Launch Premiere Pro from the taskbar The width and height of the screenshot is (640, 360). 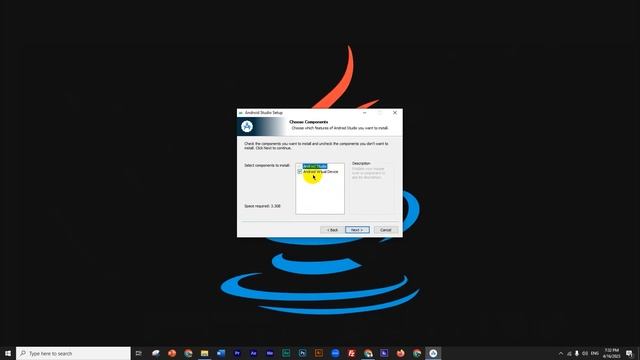pos(237,353)
